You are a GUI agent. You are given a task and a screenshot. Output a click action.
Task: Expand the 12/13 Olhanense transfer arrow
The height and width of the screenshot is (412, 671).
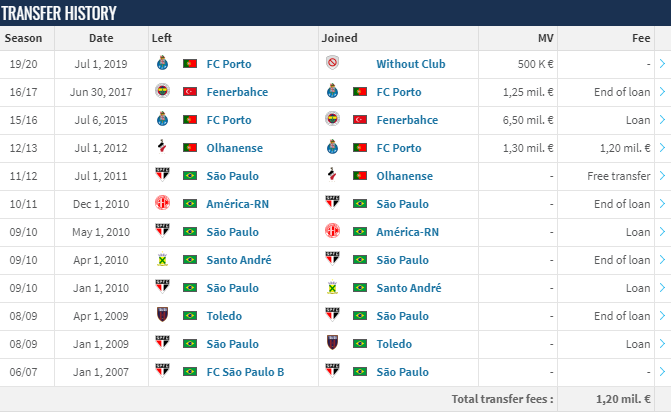pos(662,148)
